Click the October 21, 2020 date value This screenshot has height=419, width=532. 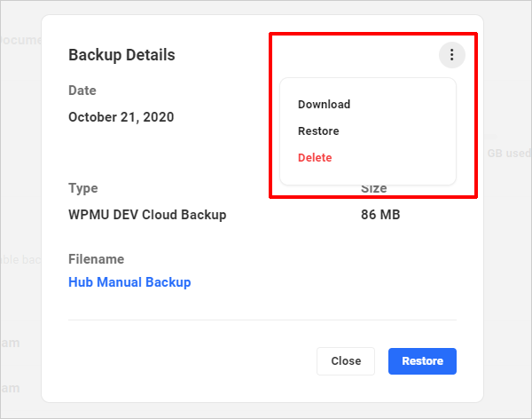[x=121, y=117]
